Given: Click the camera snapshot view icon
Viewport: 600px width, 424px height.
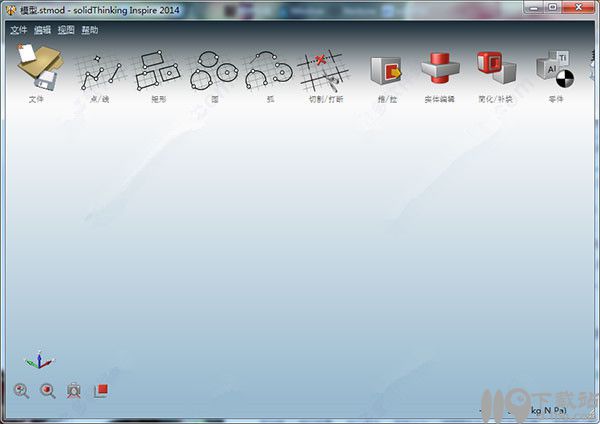Looking at the screenshot, I should coord(73,391).
